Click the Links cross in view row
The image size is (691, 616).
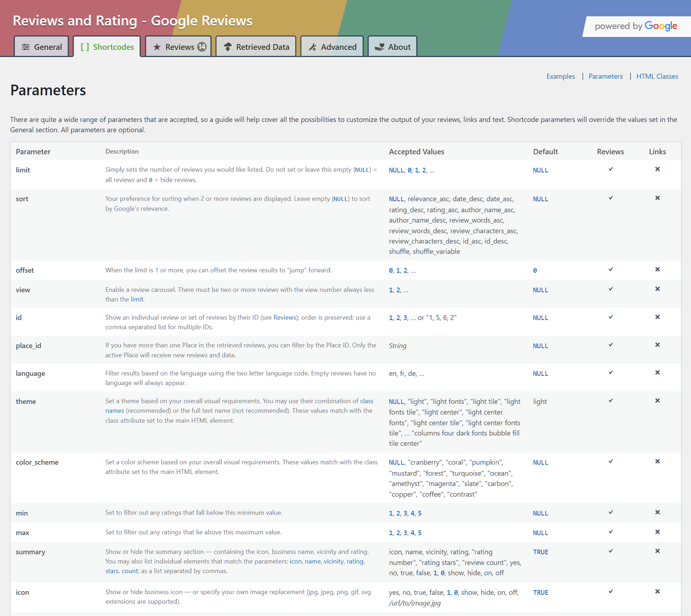pos(658,289)
